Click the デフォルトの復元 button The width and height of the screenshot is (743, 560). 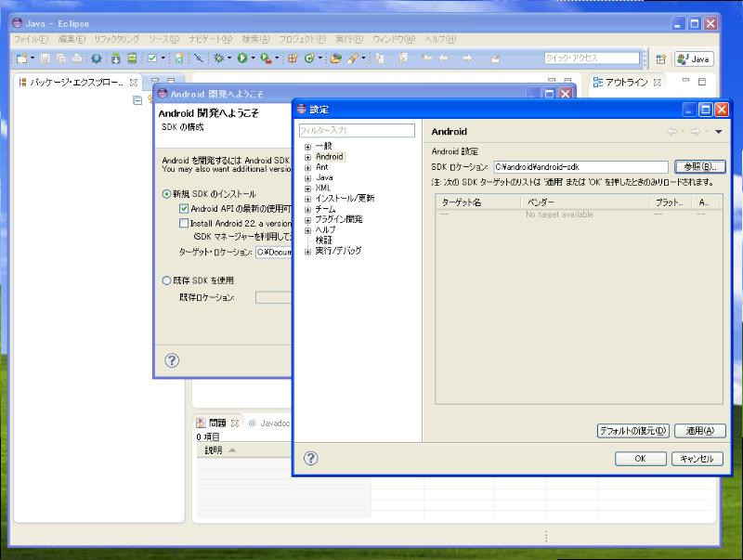coord(633,431)
